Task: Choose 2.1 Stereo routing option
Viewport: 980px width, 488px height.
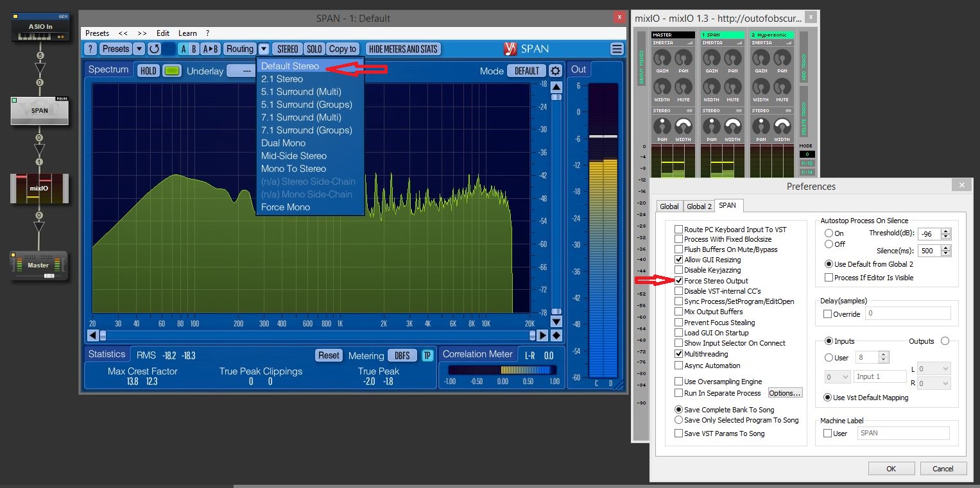Action: coord(310,79)
